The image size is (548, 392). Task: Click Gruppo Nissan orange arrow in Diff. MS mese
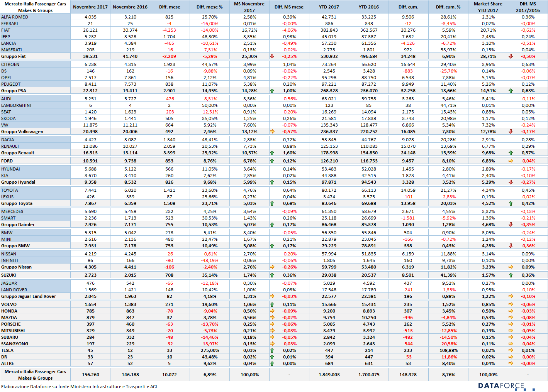click(272, 267)
